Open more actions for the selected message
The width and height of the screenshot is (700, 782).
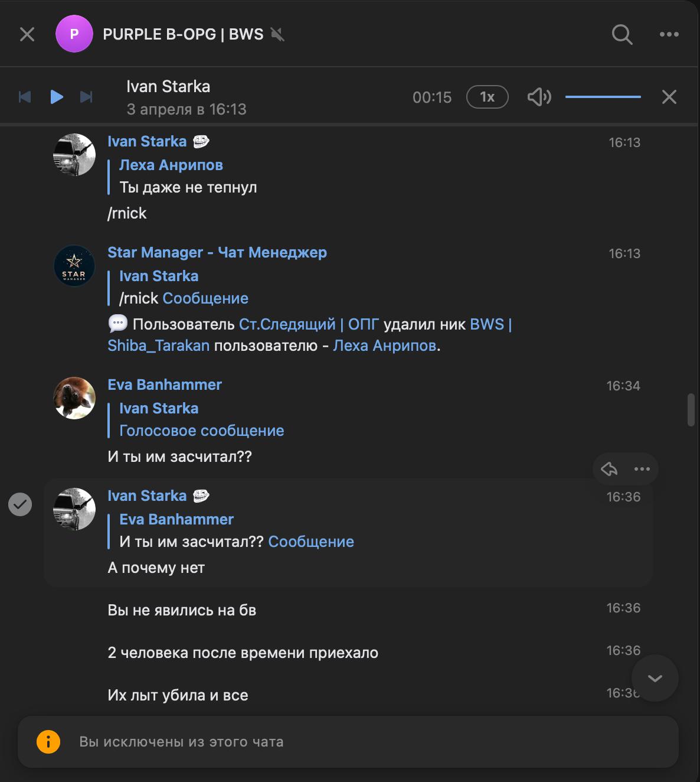click(x=642, y=469)
